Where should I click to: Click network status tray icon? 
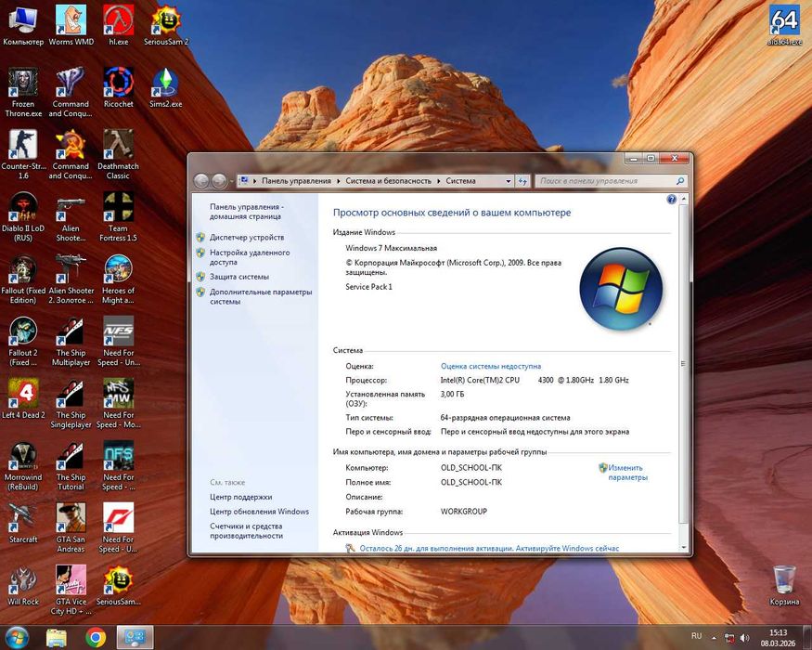coord(729,638)
